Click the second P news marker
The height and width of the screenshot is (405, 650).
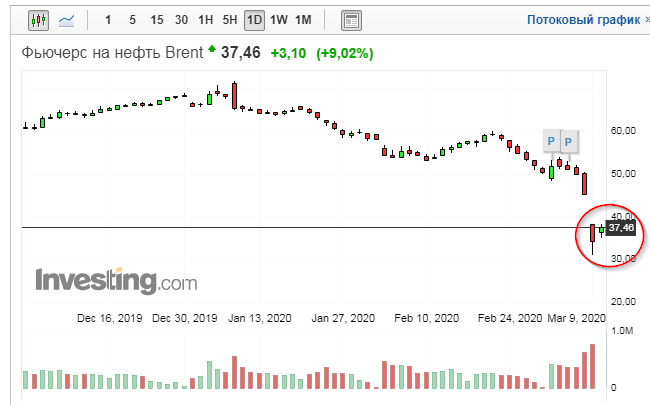coord(568,141)
